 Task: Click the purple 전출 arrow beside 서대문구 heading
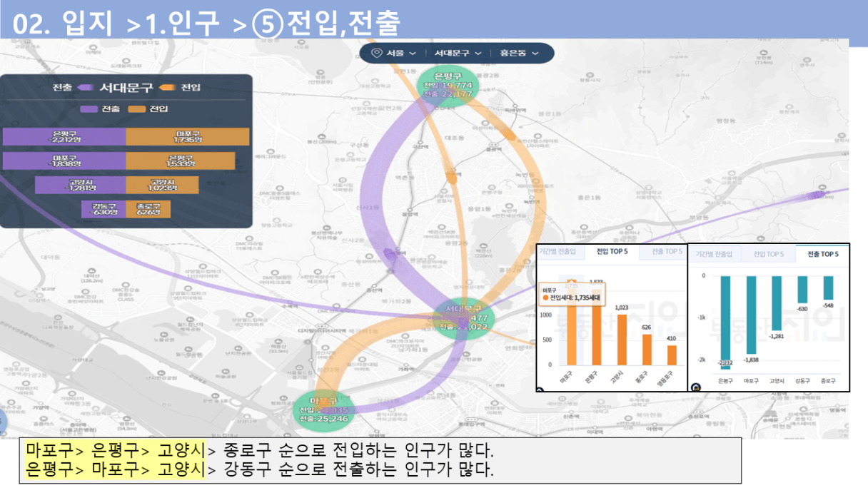[86, 88]
